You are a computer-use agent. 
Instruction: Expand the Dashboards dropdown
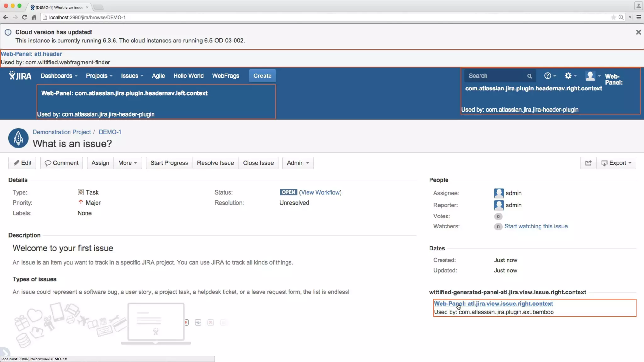pyautogui.click(x=59, y=76)
